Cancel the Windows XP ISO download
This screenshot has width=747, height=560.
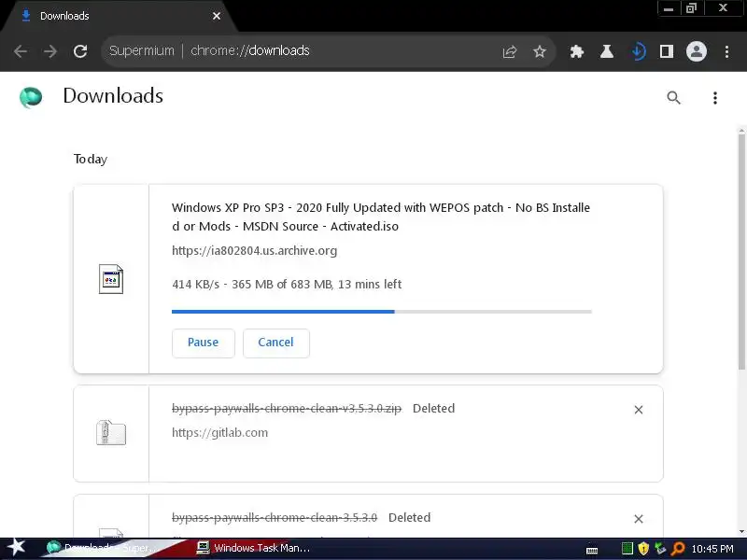coord(275,343)
